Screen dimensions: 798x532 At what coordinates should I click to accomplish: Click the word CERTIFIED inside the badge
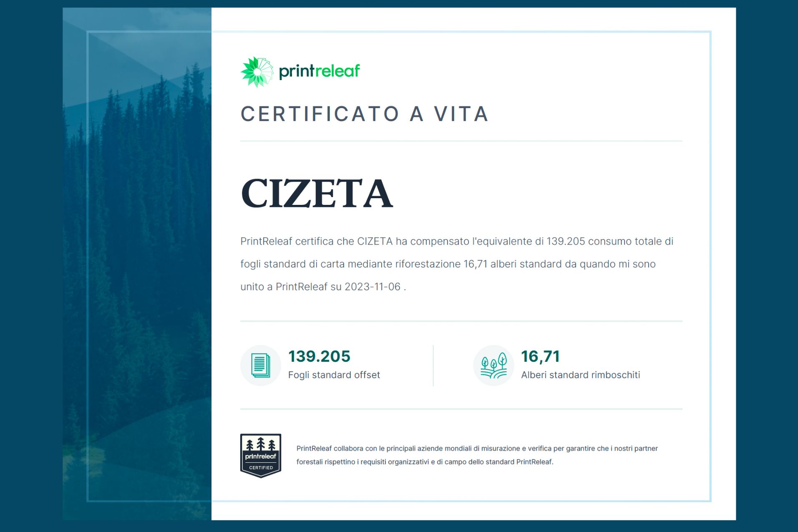(x=261, y=468)
